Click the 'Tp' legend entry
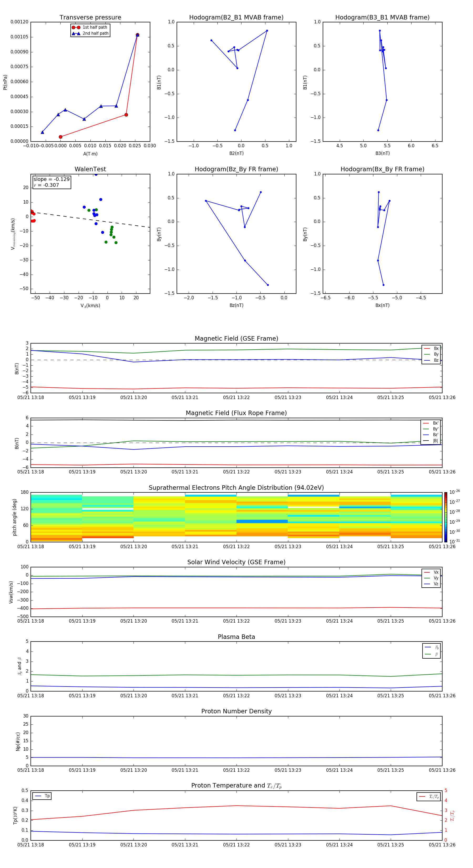Image resolution: width=473 pixels, height=868 pixels. coord(42,796)
